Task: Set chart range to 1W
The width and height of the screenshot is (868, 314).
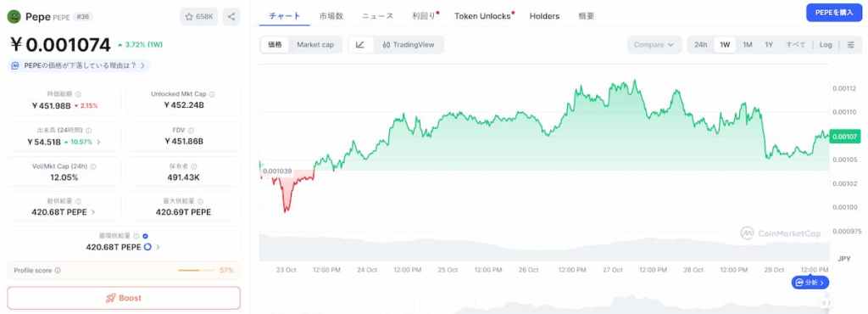Action: pos(725,45)
